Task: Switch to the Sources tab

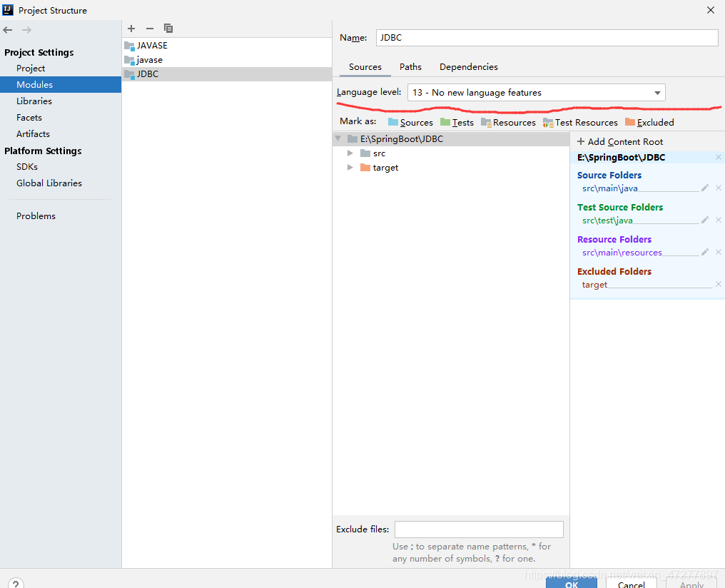Action: click(x=365, y=67)
